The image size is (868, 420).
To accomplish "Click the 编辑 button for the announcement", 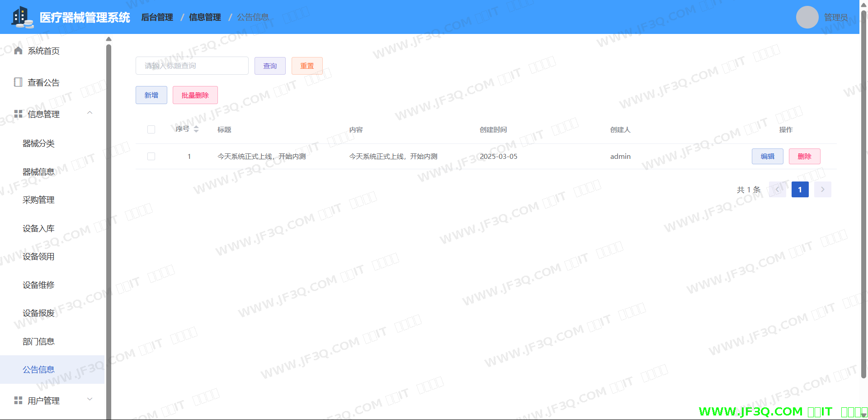I will (767, 157).
